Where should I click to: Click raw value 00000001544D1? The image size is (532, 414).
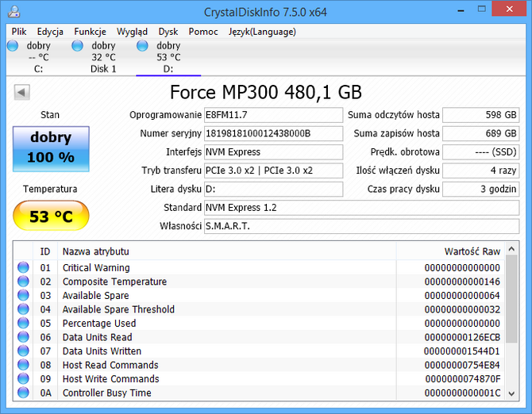pyautogui.click(x=462, y=351)
